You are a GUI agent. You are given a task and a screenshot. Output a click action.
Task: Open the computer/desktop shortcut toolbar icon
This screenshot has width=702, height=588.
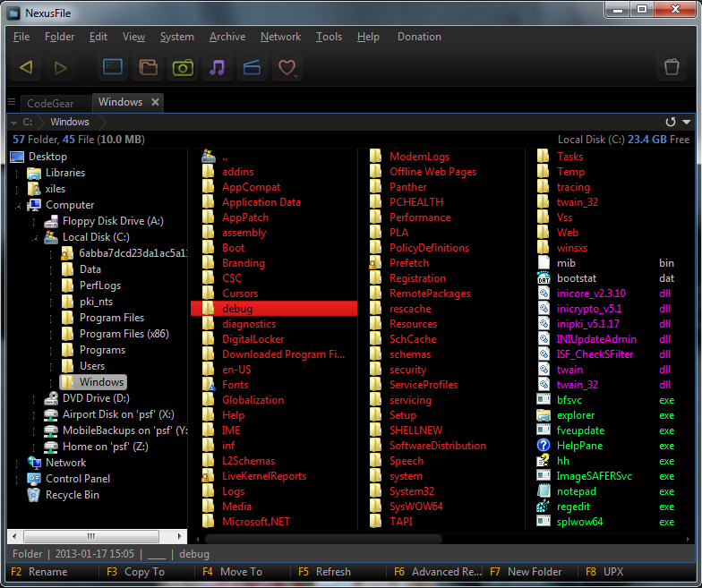[x=113, y=68]
